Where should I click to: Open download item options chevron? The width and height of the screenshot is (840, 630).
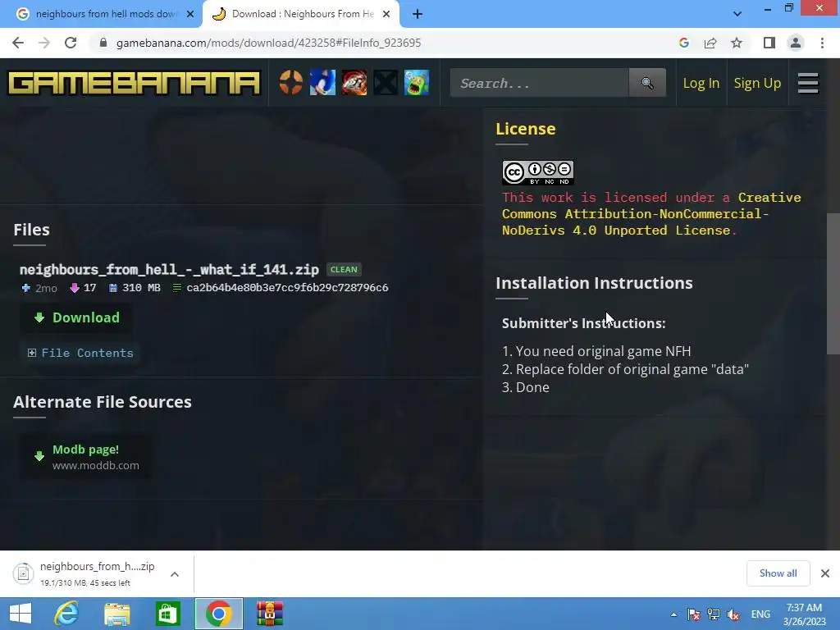175,574
